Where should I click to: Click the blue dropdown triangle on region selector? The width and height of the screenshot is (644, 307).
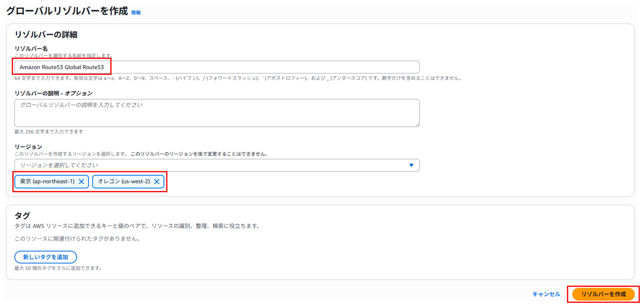(411, 165)
